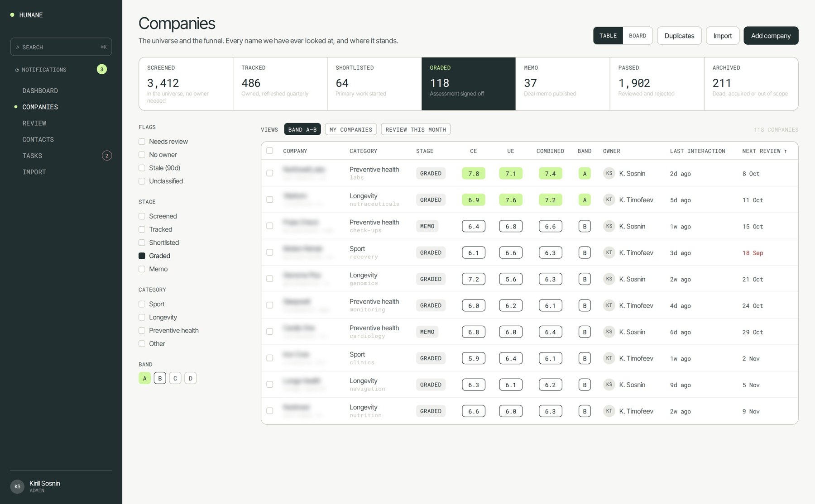Enable the No owner filter checkbox
The height and width of the screenshot is (504, 815).
142,155
